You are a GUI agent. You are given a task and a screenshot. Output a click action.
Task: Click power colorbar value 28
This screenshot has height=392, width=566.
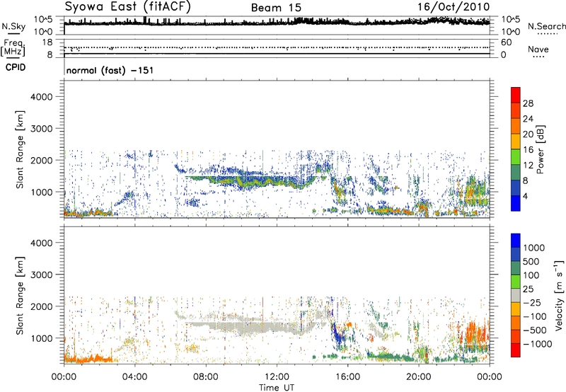click(x=528, y=103)
